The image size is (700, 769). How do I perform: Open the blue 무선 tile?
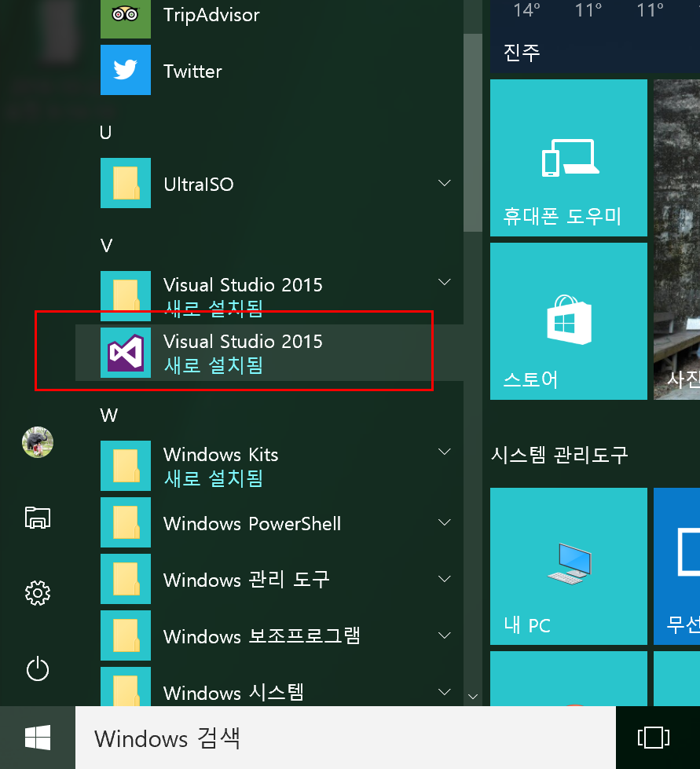pos(677,566)
